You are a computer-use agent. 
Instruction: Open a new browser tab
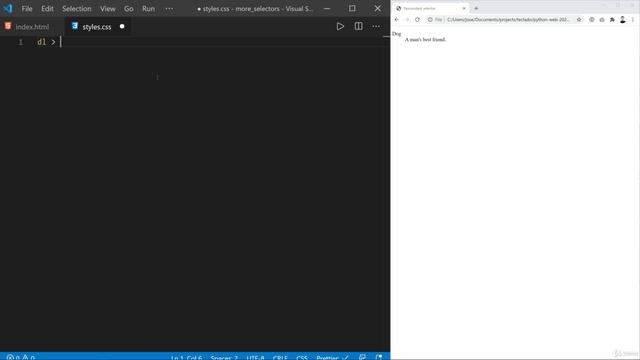tap(476, 8)
